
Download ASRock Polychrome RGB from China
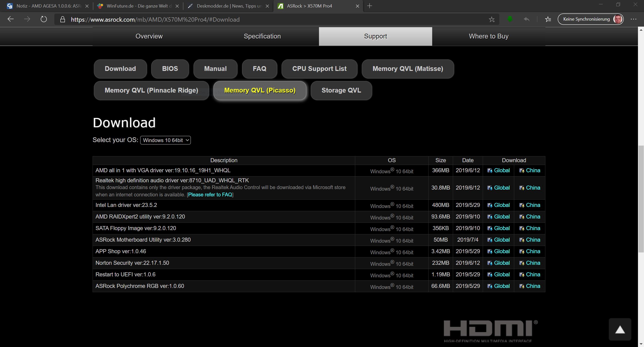[530, 286]
